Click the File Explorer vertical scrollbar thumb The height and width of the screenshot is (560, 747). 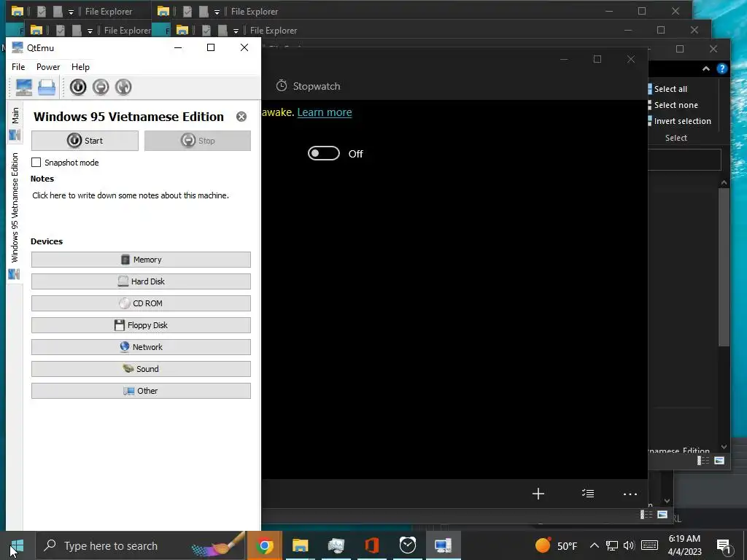click(x=724, y=267)
